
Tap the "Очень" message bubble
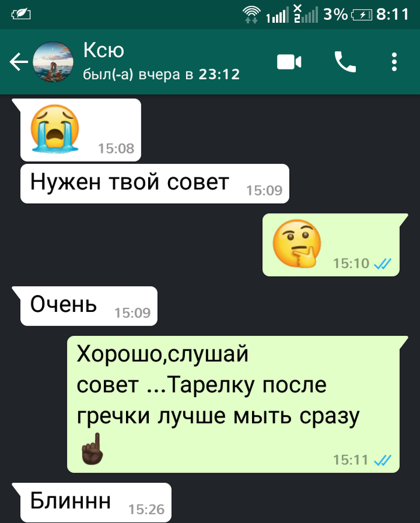(89, 306)
